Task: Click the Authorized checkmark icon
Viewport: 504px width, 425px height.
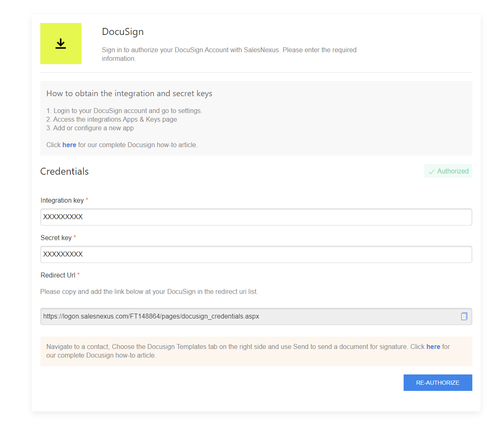Action: (432, 171)
